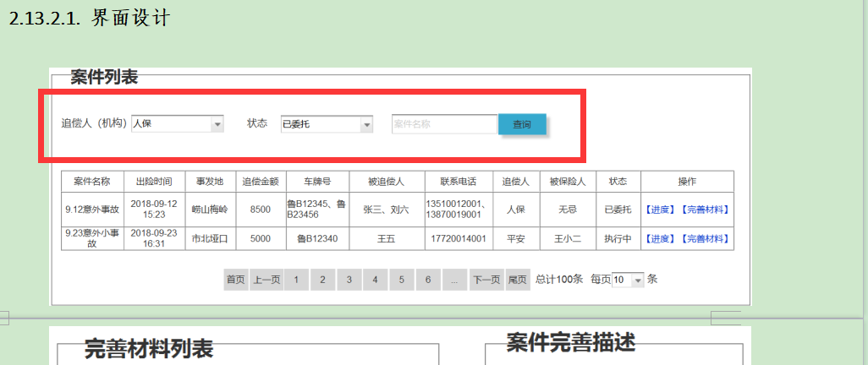This screenshot has width=868, height=365.
Task: Jump to page 3 in pagination
Action: coord(349,280)
